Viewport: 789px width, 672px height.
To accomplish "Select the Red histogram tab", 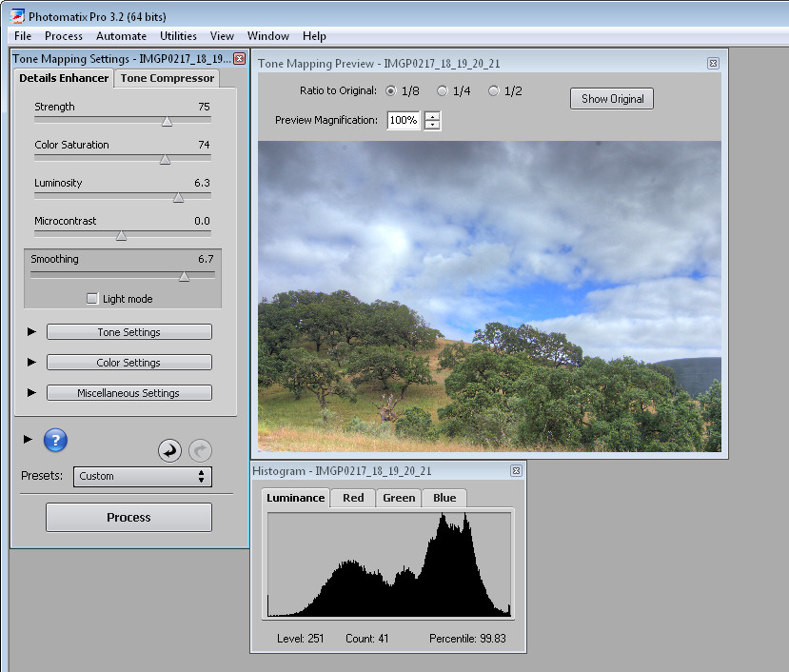I will (x=353, y=498).
